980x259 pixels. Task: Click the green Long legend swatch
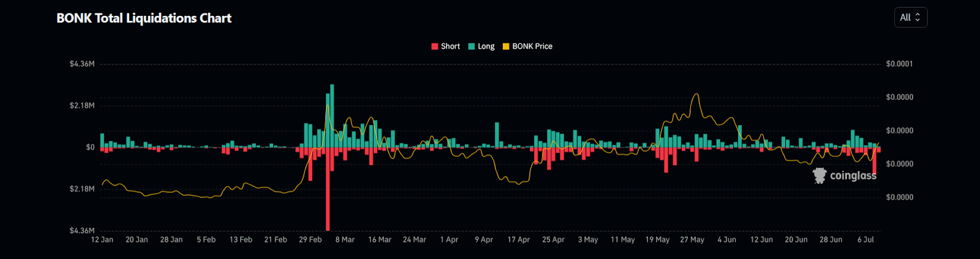point(472,47)
